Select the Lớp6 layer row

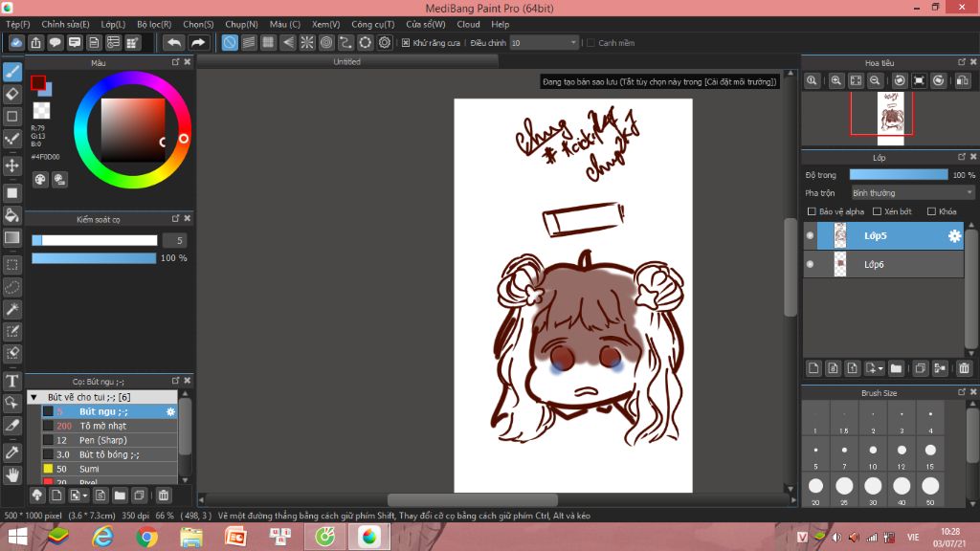pos(883,264)
